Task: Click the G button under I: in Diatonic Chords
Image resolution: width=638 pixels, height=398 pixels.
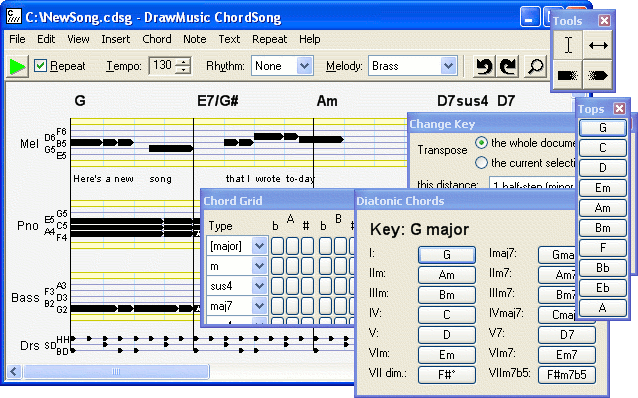Action: (x=447, y=255)
